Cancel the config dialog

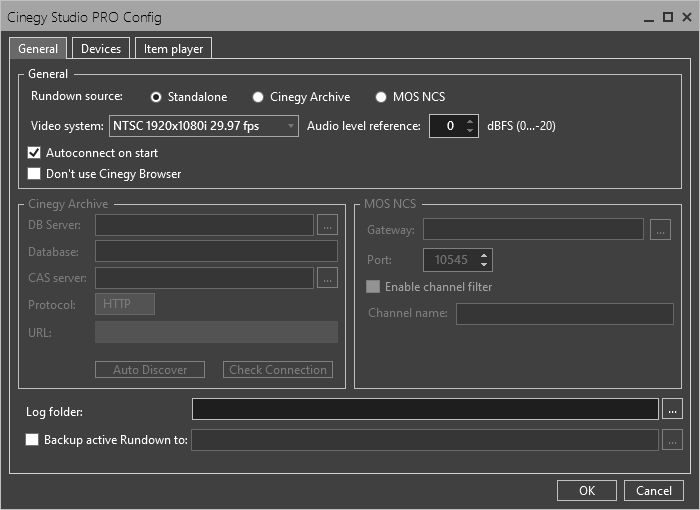pos(654,491)
